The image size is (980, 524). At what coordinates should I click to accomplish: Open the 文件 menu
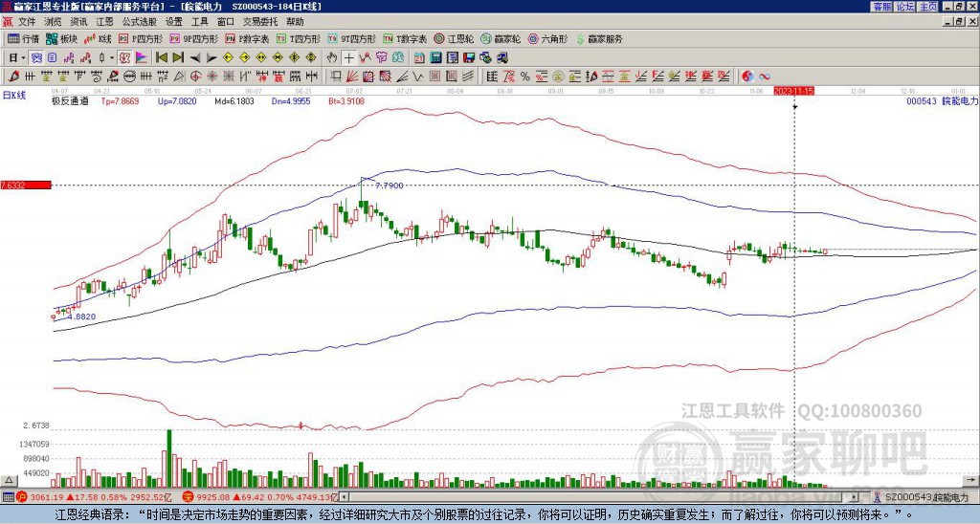[27, 22]
